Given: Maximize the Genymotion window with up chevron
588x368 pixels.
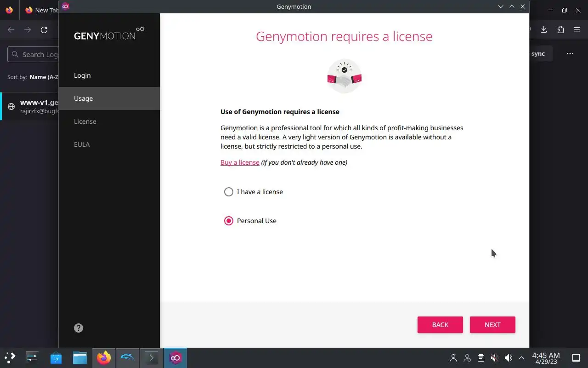Looking at the screenshot, I should coord(512,6).
